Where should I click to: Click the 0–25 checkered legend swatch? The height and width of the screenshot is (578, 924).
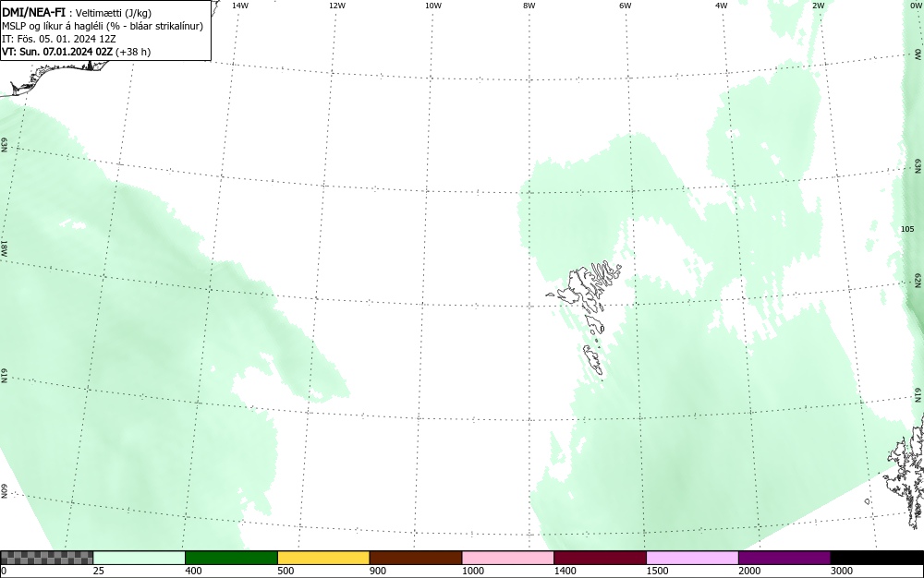[46, 558]
